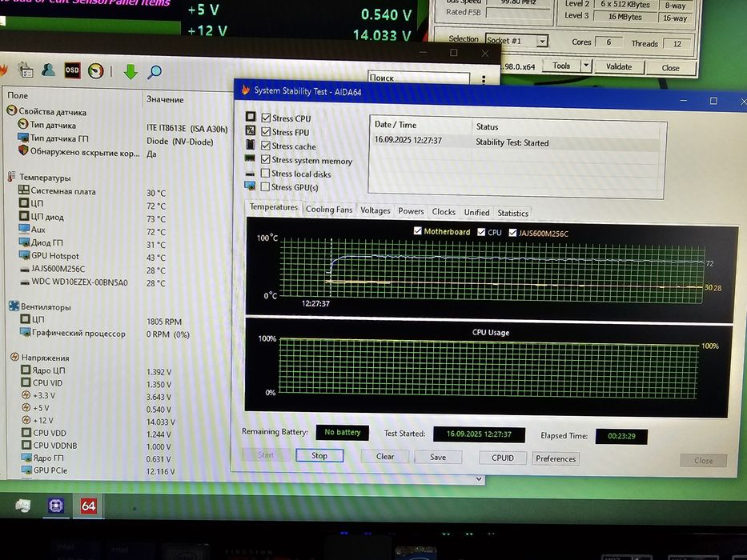The height and width of the screenshot is (560, 747).
Task: Enable the Stress local disks checkbox
Action: point(265,173)
